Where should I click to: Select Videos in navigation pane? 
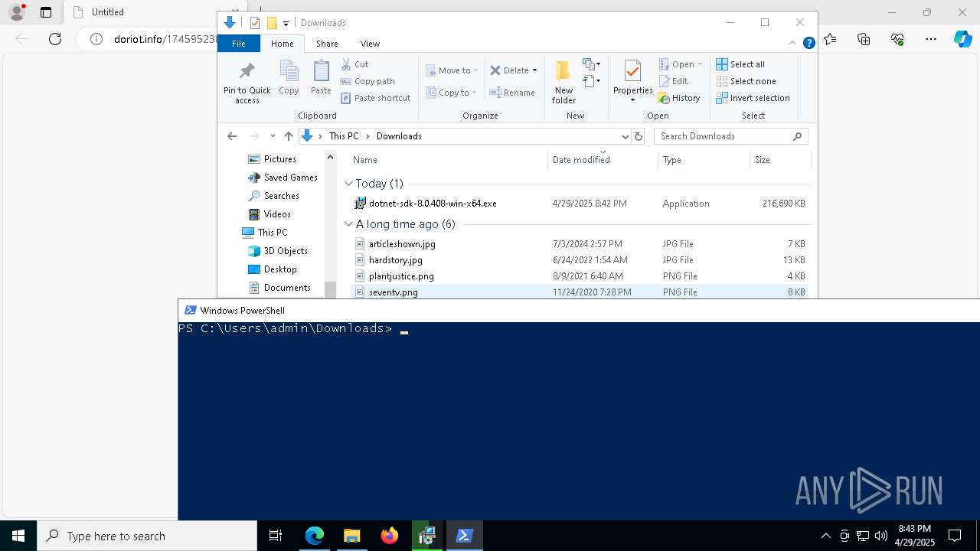point(277,214)
